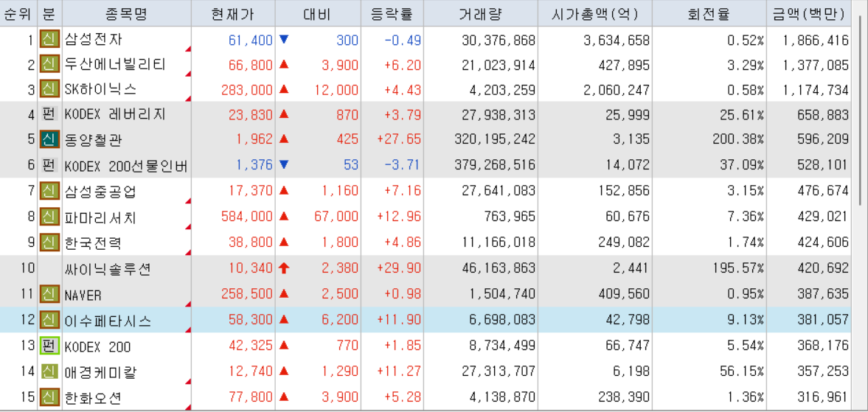Click 파마리서치 price 584,000
Viewport: 868px width, 412px height.
[247, 217]
